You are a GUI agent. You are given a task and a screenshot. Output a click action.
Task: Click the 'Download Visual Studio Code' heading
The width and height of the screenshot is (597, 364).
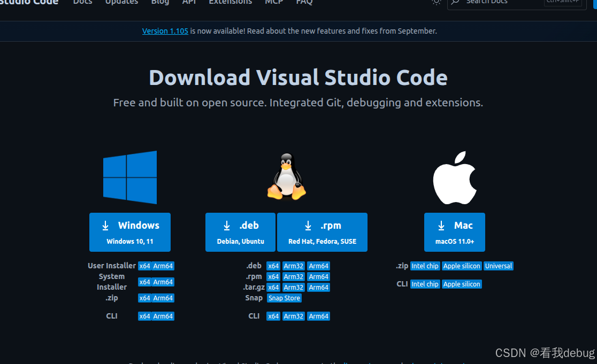point(298,78)
